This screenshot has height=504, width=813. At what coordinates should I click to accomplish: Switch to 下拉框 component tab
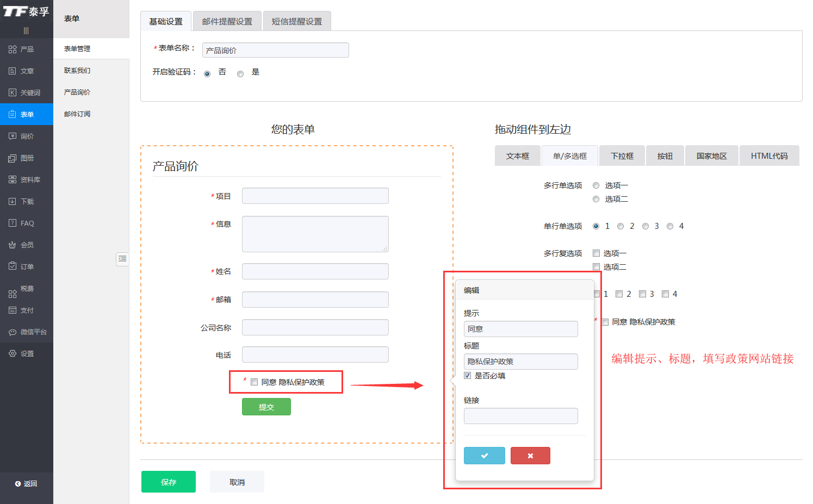(622, 156)
